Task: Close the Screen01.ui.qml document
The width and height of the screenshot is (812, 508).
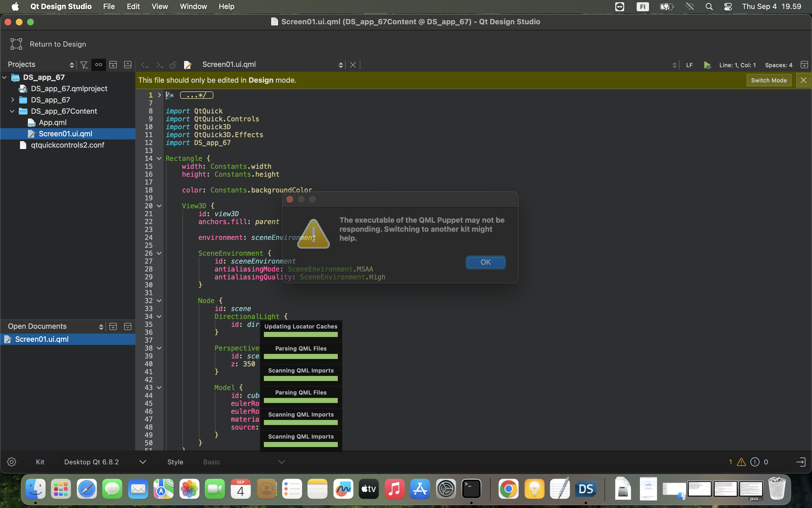Action: point(353,65)
